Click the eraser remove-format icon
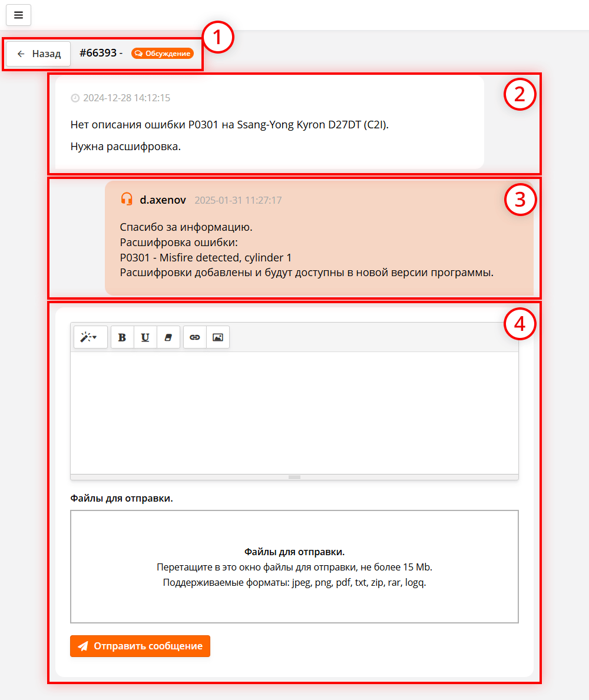 168,337
